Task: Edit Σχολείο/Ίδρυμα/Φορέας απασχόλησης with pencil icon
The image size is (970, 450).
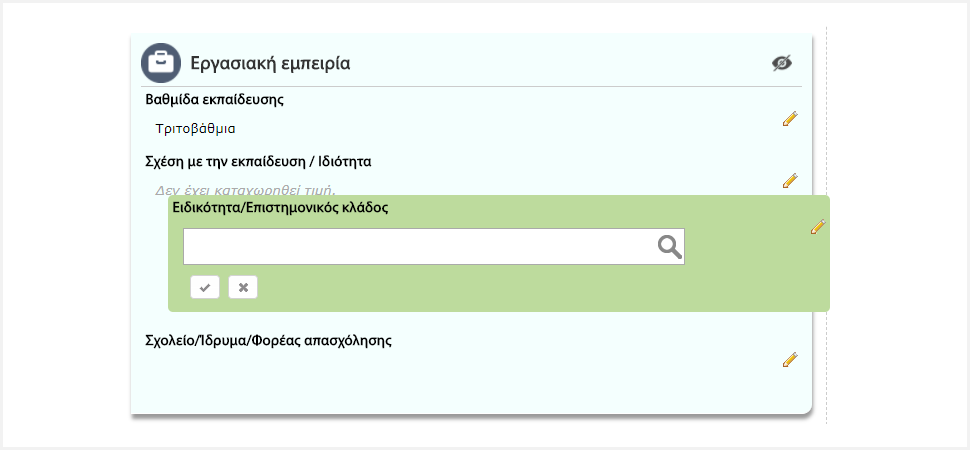Action: pyautogui.click(x=790, y=360)
